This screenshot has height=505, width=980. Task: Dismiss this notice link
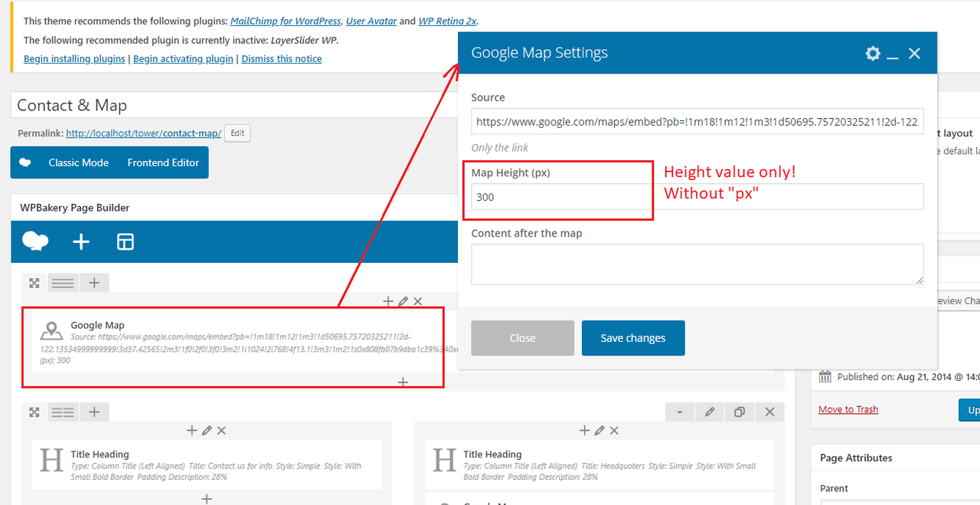click(x=282, y=59)
